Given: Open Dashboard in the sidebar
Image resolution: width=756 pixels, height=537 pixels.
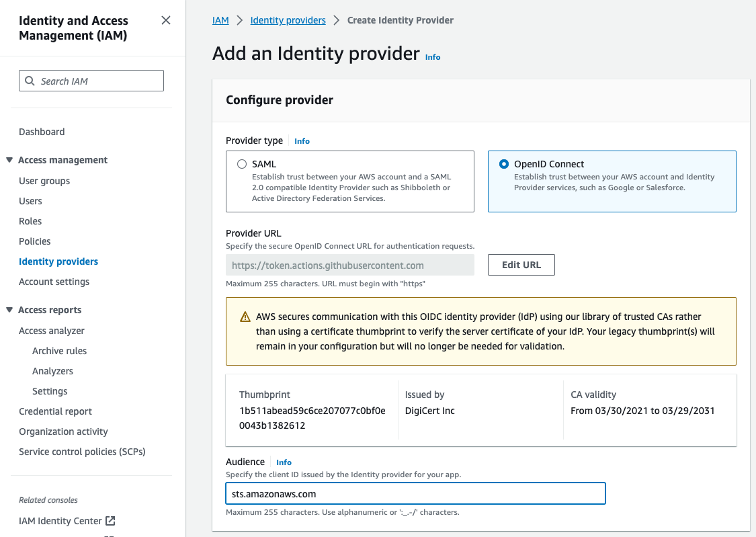Looking at the screenshot, I should (42, 132).
